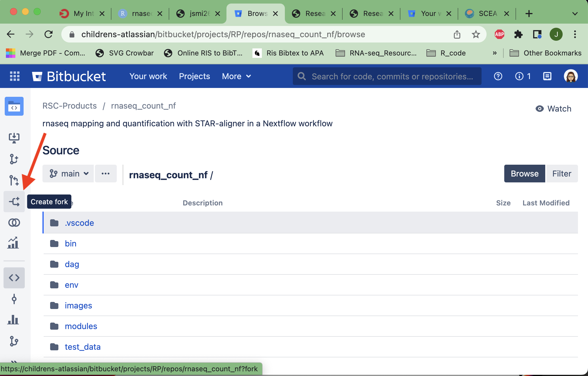Open R_code bookmarks folder
The image size is (588, 376).
coord(446,53)
